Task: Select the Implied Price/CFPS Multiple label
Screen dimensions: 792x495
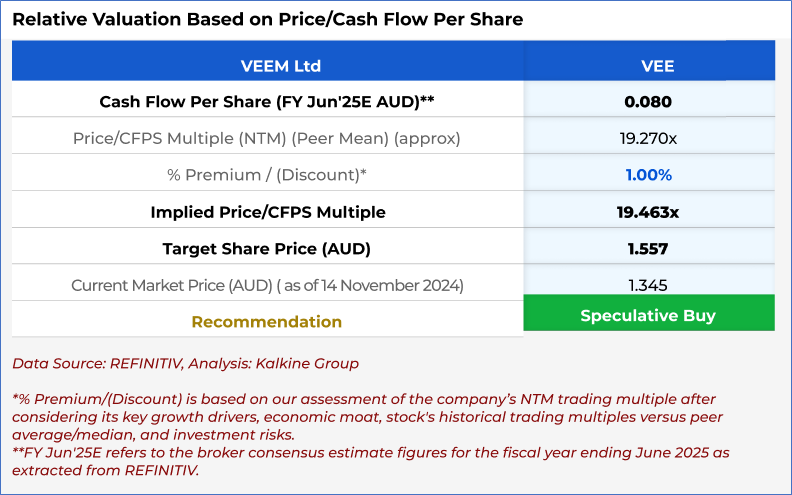Action: (267, 212)
